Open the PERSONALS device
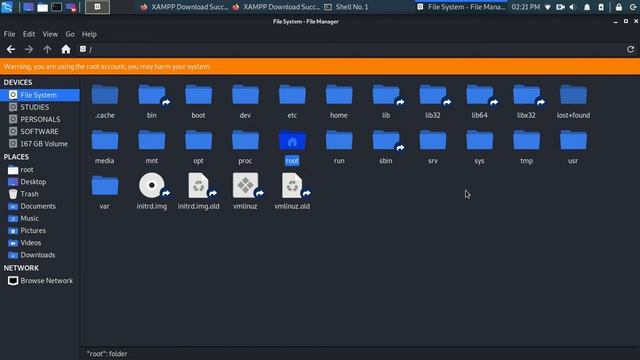 click(x=40, y=120)
